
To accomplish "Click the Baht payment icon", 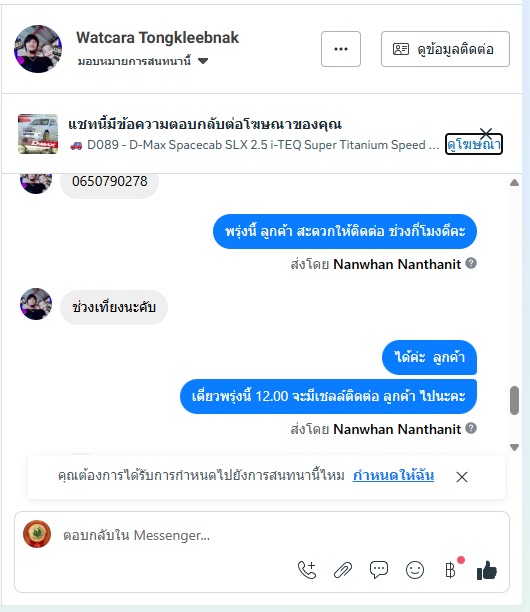I will coord(451,570).
